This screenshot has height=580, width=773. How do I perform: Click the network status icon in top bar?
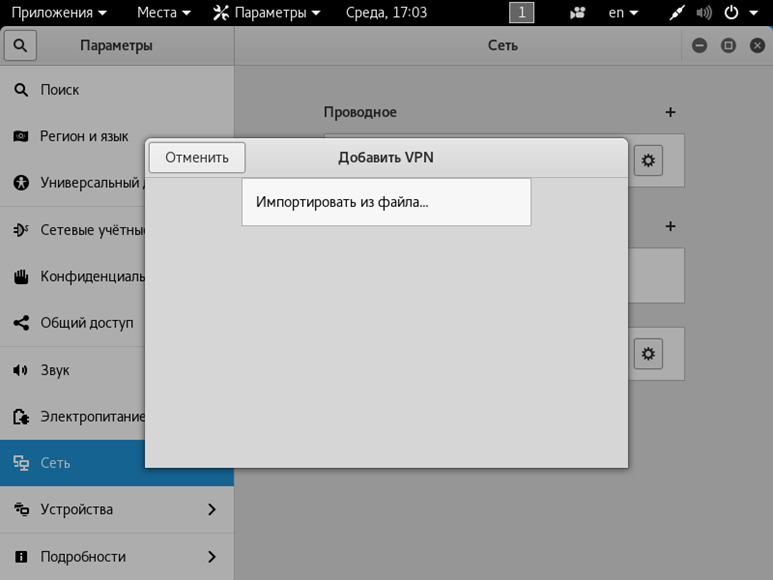pyautogui.click(x=677, y=13)
